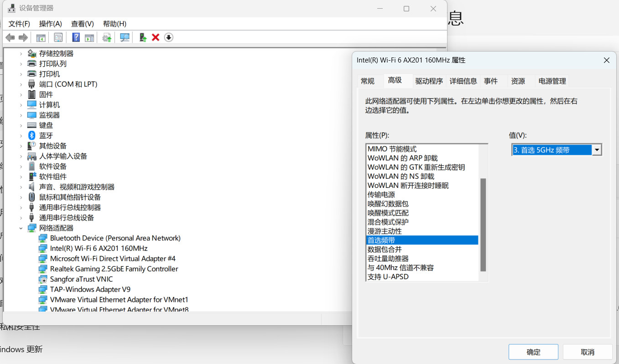Click the 键盘 keyboard icon in tree
This screenshot has height=364, width=619.
pyautogui.click(x=32, y=125)
